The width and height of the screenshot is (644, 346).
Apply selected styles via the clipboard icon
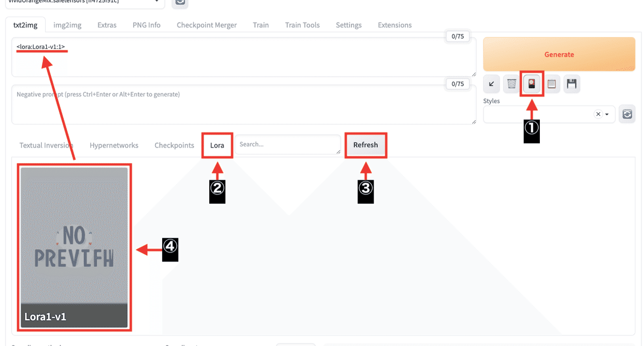[x=552, y=84]
